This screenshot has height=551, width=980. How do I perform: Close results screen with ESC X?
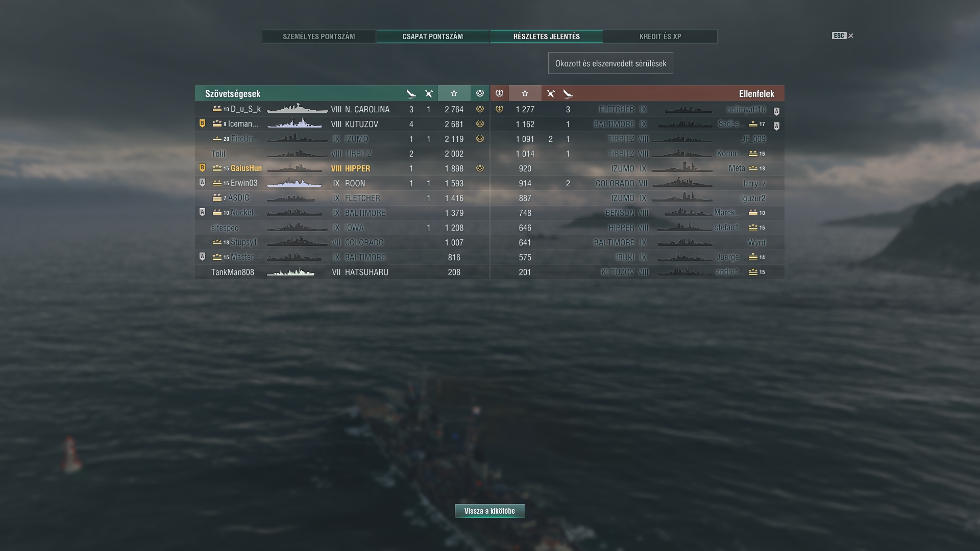pyautogui.click(x=843, y=36)
